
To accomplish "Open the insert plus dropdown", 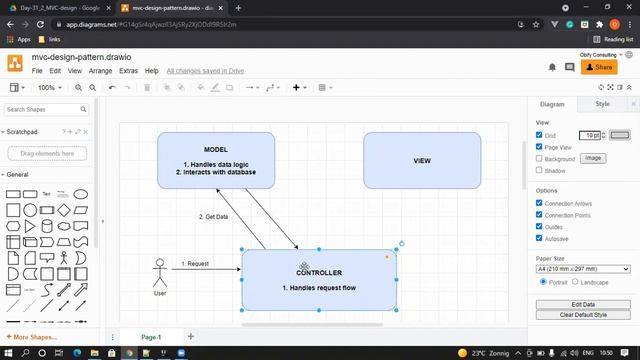I will coord(299,88).
